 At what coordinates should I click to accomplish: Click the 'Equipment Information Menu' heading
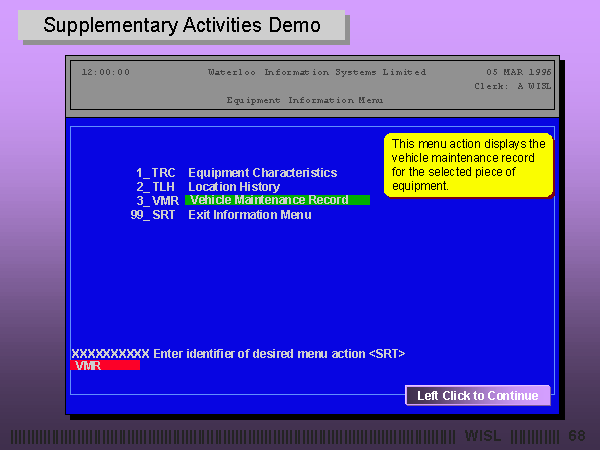pyautogui.click(x=305, y=100)
